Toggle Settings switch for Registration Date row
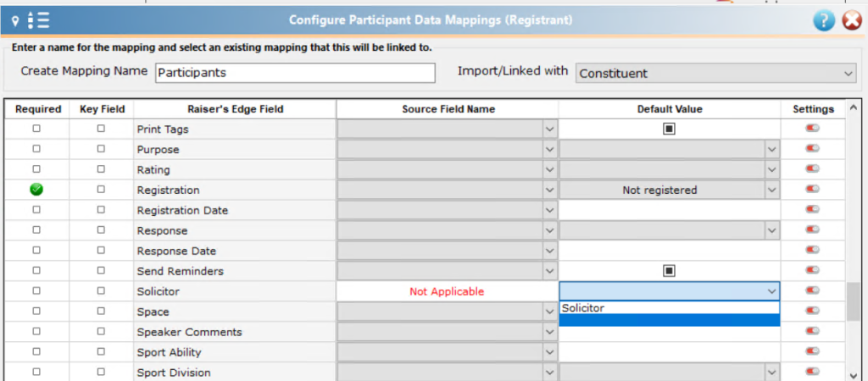The width and height of the screenshot is (868, 381). (813, 209)
